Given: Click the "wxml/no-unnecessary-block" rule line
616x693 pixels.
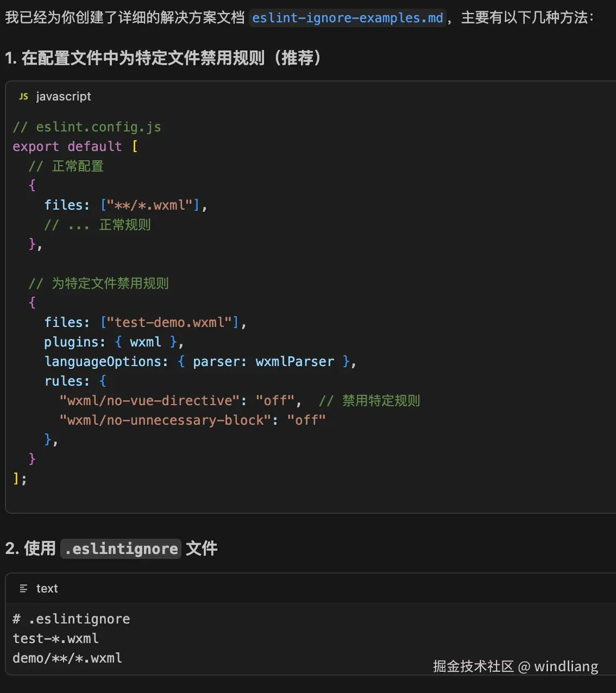Looking at the screenshot, I should (192, 420).
